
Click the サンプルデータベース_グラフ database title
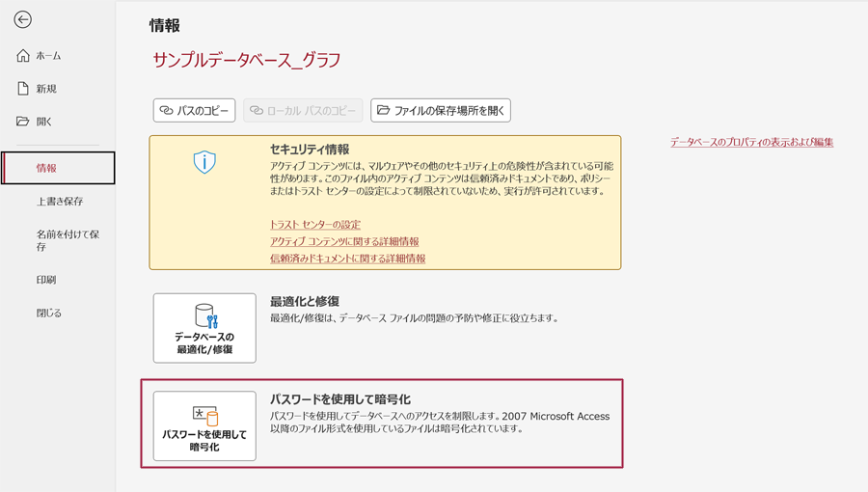(247, 61)
